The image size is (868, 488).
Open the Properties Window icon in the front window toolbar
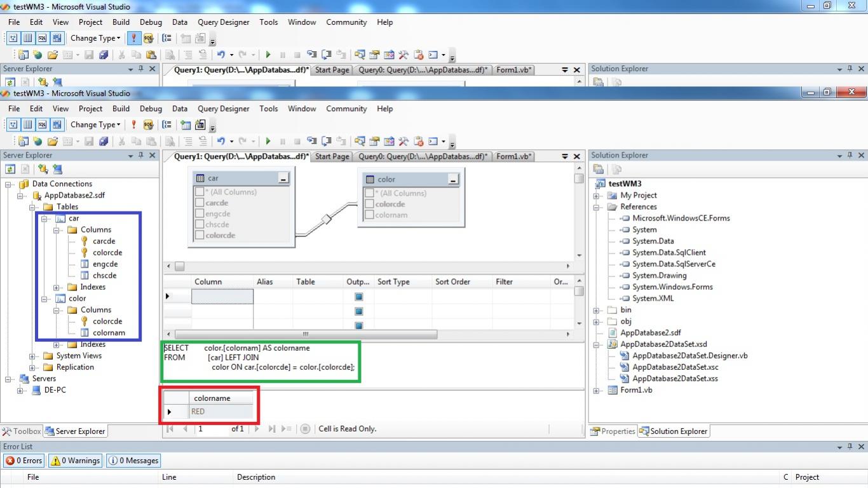[374, 141]
